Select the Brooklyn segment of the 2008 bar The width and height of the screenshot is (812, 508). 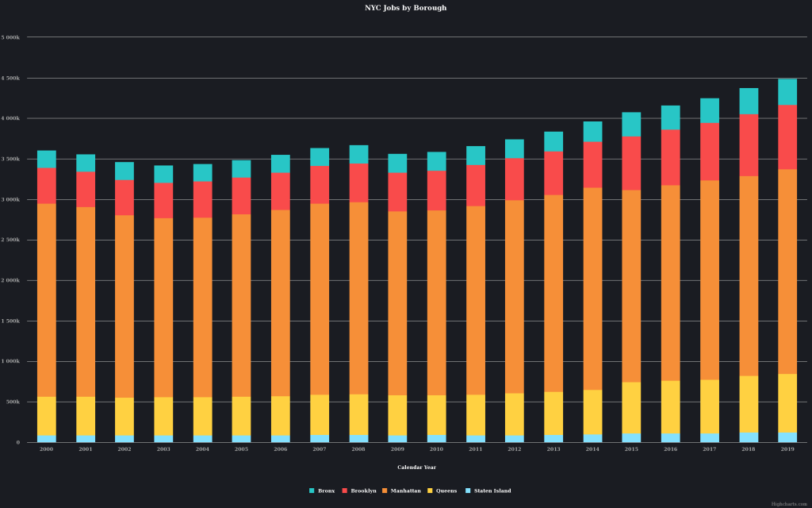(359, 183)
